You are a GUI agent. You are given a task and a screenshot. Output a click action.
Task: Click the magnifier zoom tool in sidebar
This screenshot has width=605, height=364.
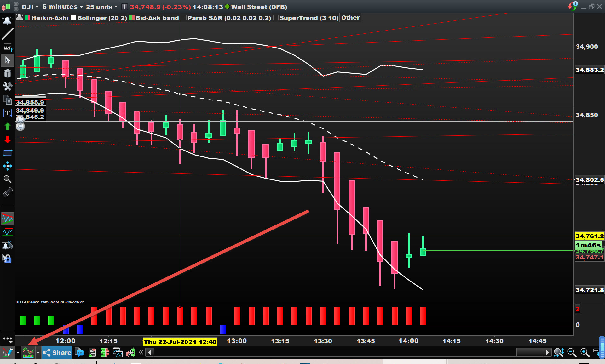(x=8, y=179)
